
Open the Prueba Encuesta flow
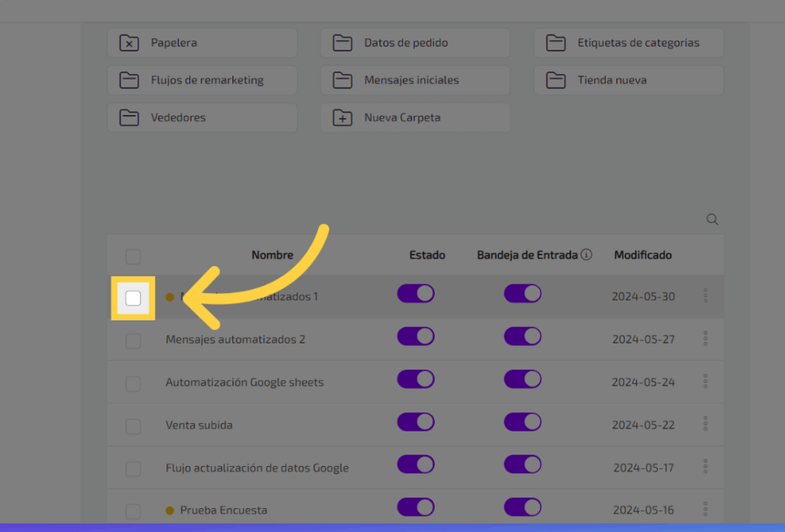223,511
